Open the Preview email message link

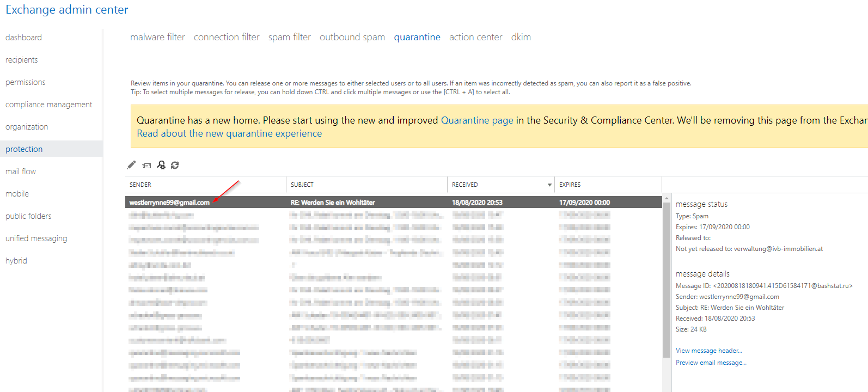pyautogui.click(x=711, y=363)
